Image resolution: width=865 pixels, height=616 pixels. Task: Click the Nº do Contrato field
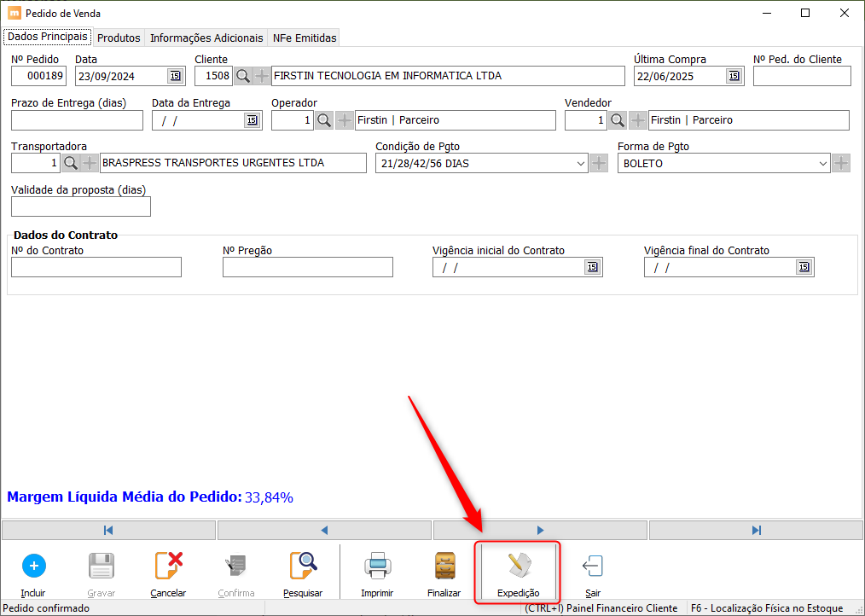96,267
